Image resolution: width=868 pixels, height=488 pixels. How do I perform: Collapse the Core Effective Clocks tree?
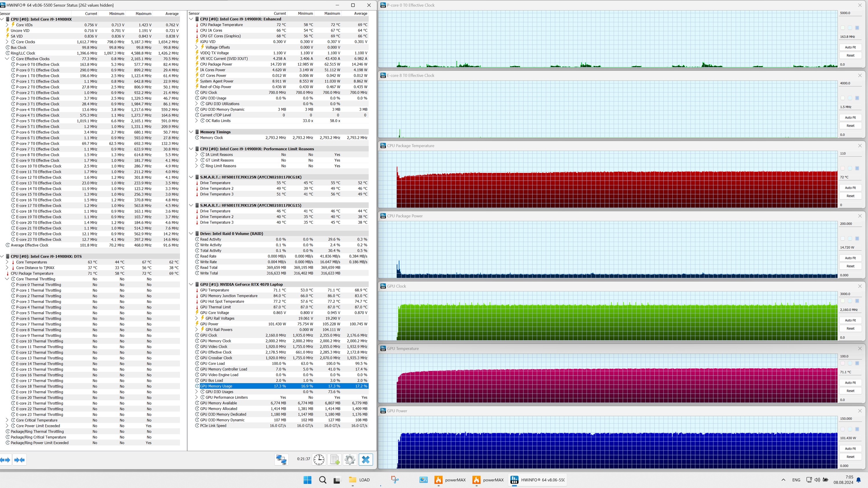click(x=7, y=59)
